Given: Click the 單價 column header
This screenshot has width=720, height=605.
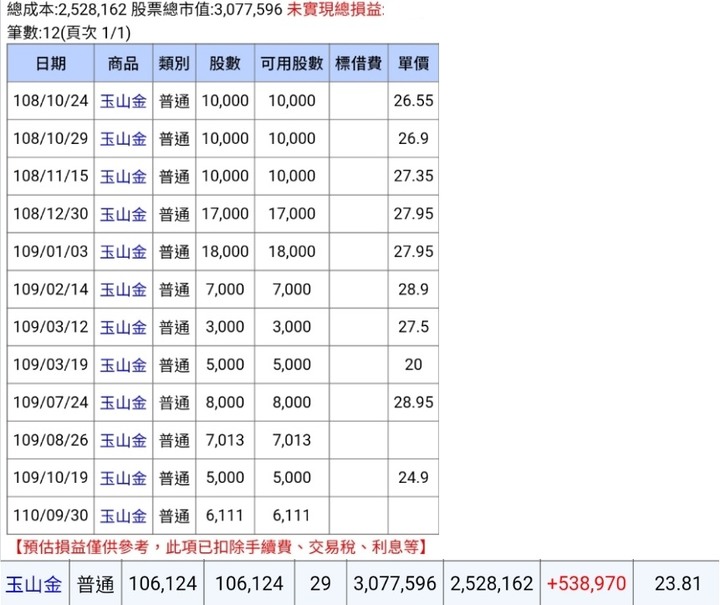Looking at the screenshot, I should [413, 63].
